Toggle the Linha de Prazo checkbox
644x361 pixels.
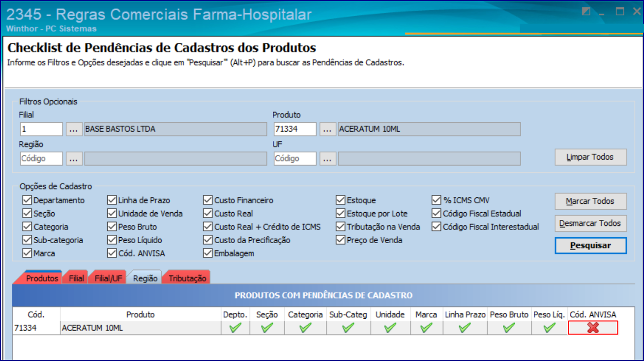tap(112, 200)
